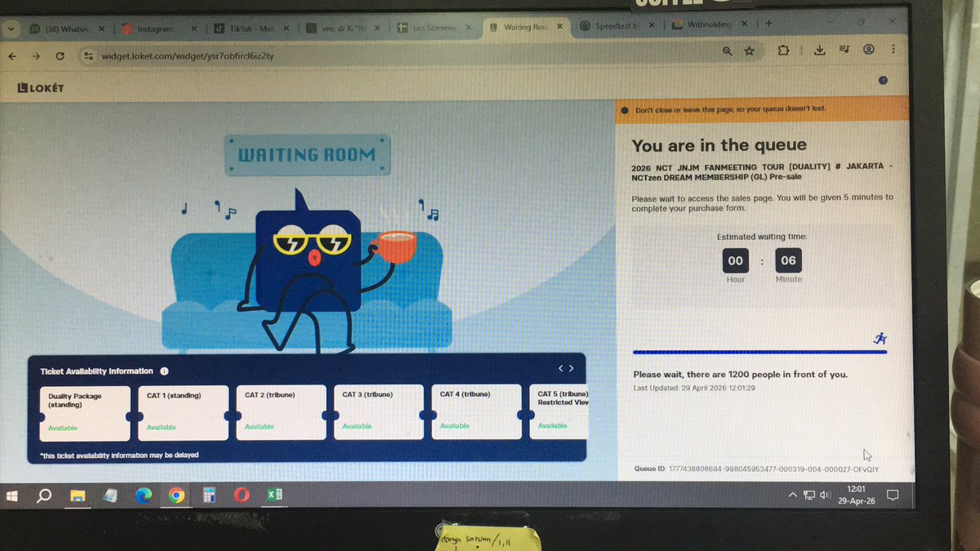
Task: Open the Windows notification center
Action: [893, 495]
